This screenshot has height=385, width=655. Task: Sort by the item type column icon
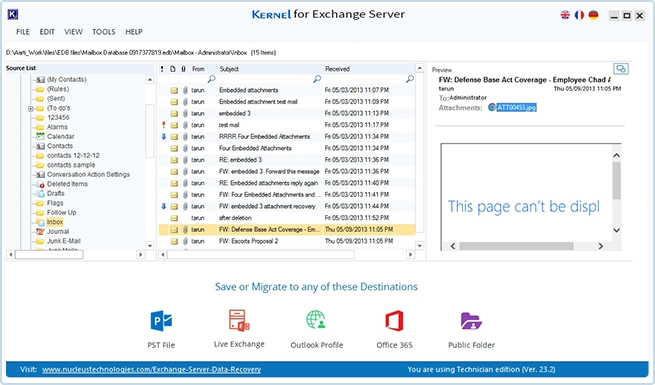173,69
